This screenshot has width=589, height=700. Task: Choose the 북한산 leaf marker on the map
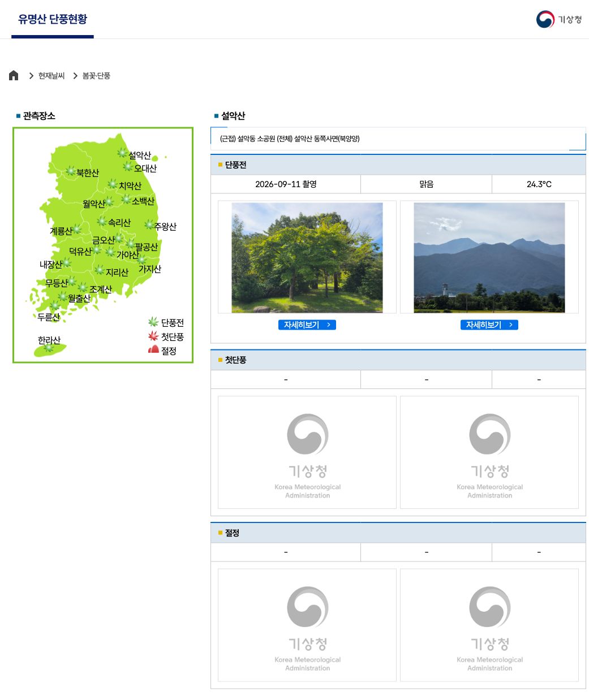71,171
